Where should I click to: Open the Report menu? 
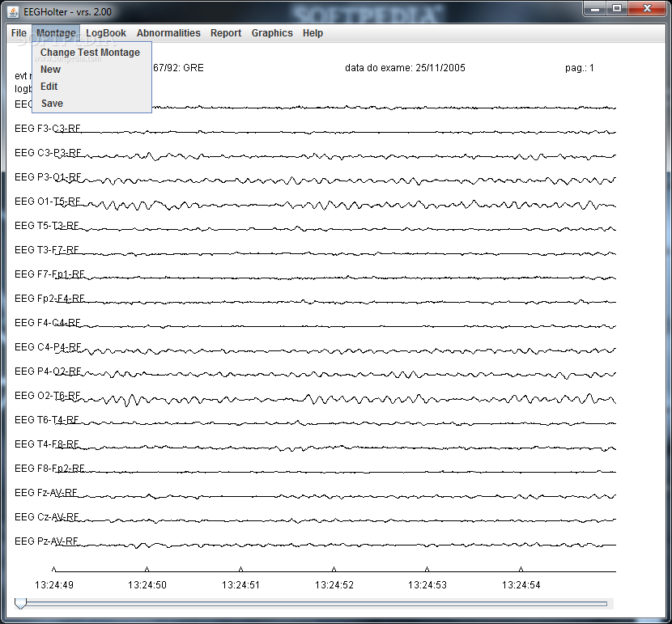[226, 33]
